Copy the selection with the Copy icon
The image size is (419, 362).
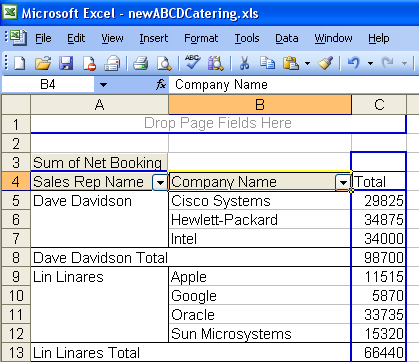coord(267,63)
